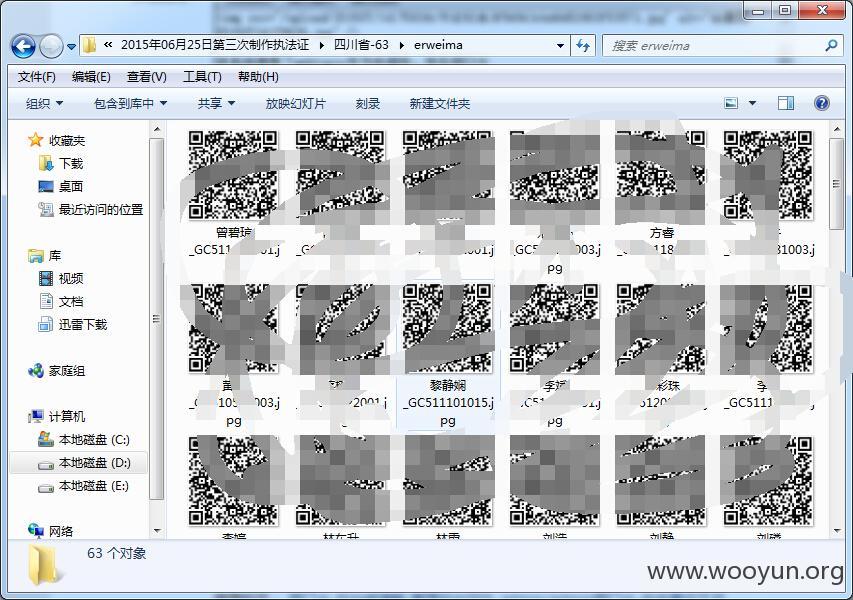Click the 库 libraries icon
The width and height of the screenshot is (853, 600).
[36, 255]
